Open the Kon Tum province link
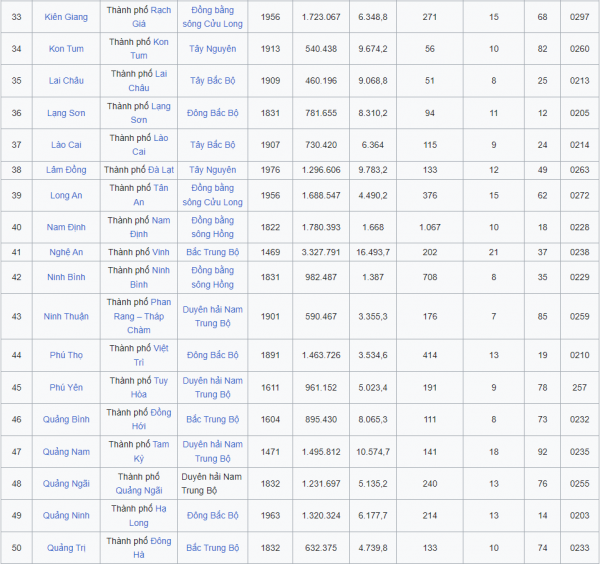This screenshot has width=600, height=564. tap(66, 49)
